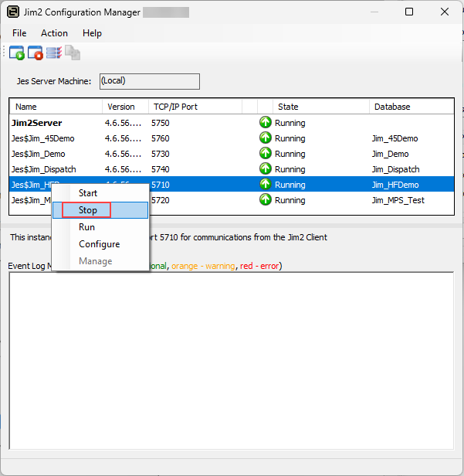Image resolution: width=464 pixels, height=476 pixels.
Task: Click the orange - warning legend text
Action: tap(203, 266)
